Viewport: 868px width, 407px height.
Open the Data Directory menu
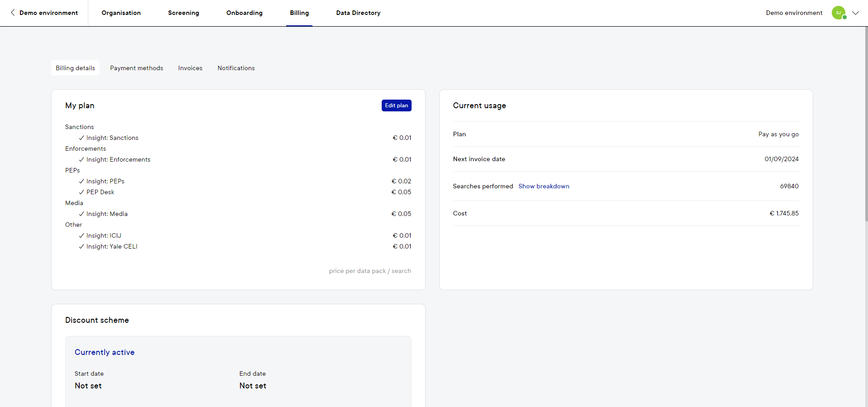point(358,13)
